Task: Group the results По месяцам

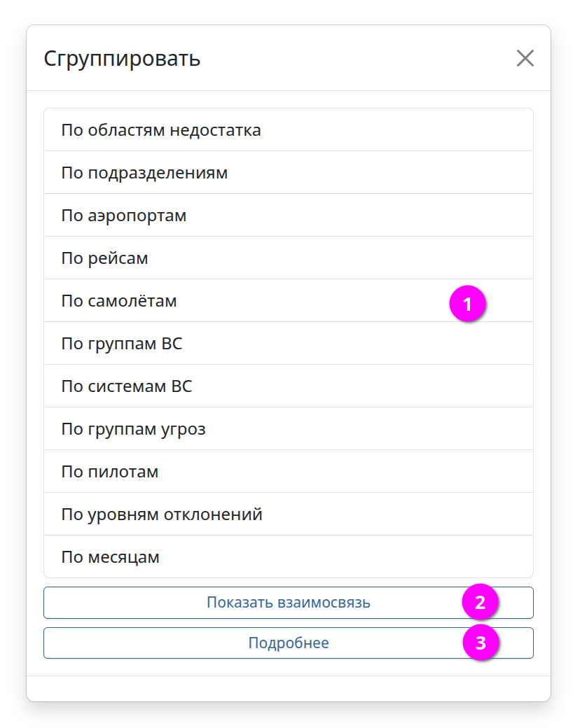Action: (x=111, y=557)
